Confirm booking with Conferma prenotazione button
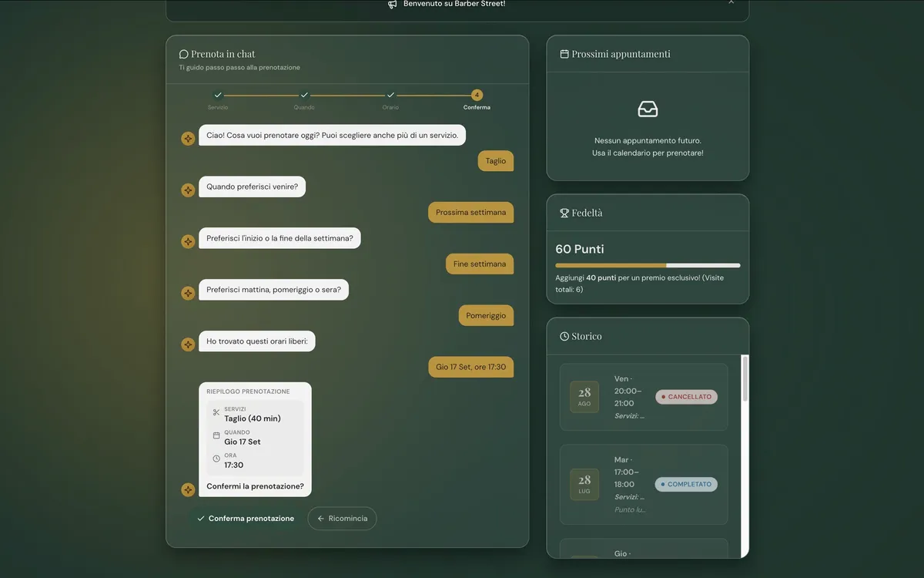The height and width of the screenshot is (578, 924). [246, 519]
